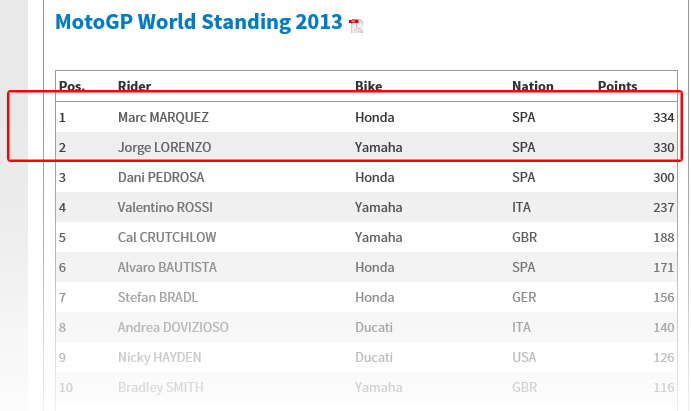Click the Points column header
Screen dimensions: 691x411
(617, 86)
